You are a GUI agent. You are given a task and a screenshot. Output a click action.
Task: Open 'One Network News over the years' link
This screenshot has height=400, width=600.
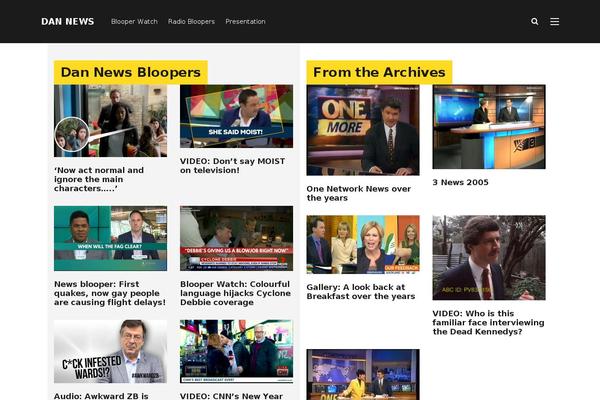[359, 193]
